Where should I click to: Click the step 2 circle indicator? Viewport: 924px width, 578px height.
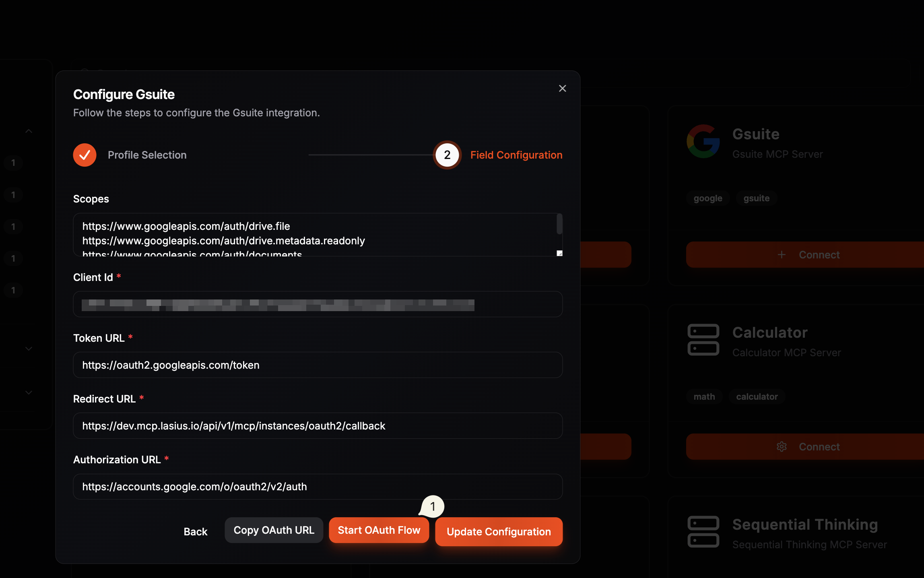[x=447, y=155]
